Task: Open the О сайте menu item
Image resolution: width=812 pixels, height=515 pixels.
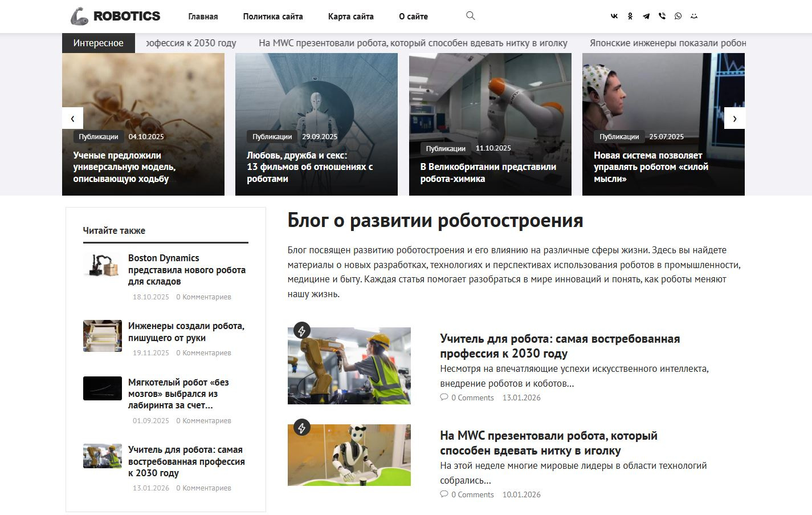Action: coord(414,17)
